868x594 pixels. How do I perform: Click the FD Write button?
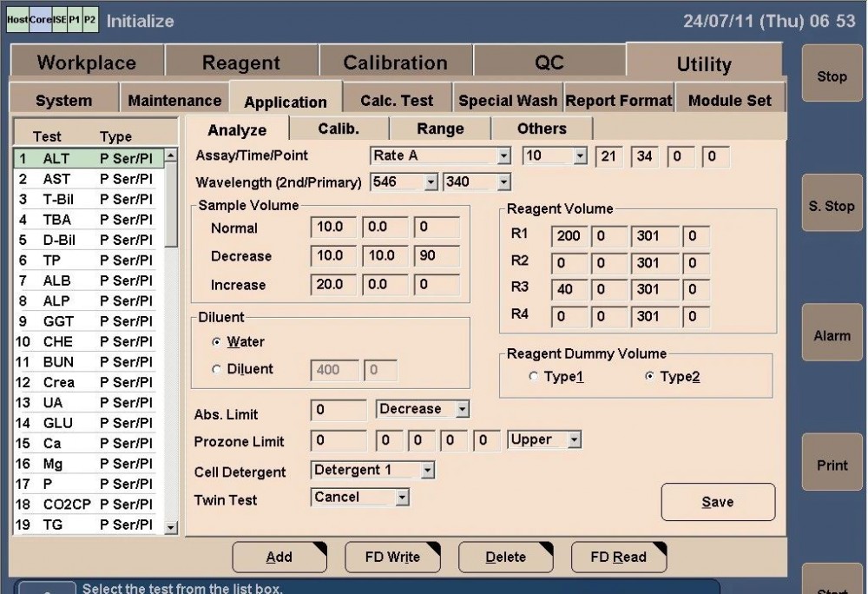392,557
